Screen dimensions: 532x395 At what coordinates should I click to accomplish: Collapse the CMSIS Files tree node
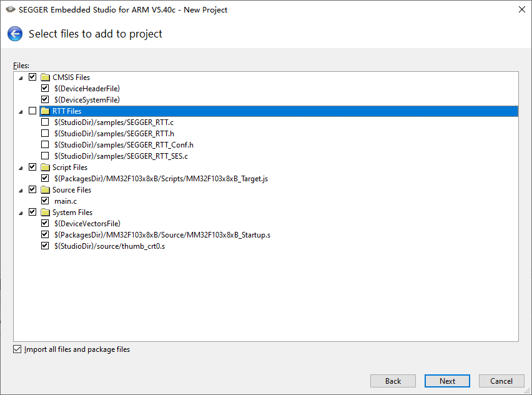point(21,78)
